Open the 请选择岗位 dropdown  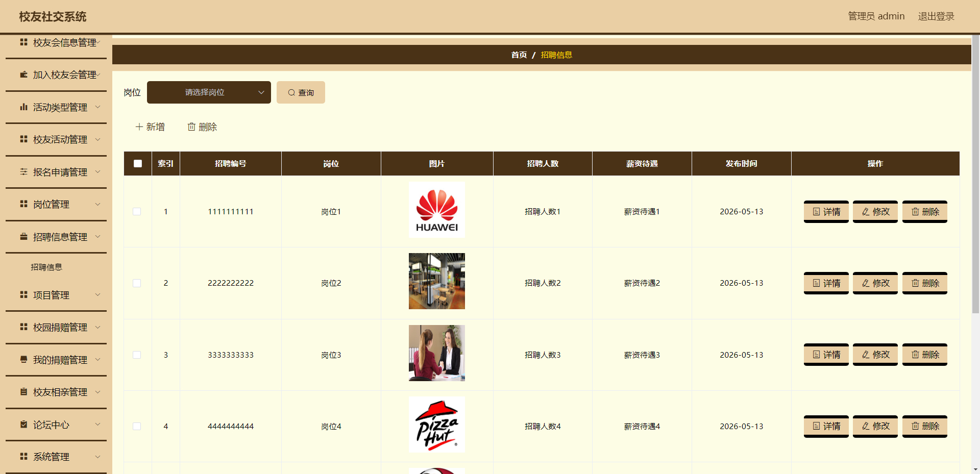coord(209,92)
